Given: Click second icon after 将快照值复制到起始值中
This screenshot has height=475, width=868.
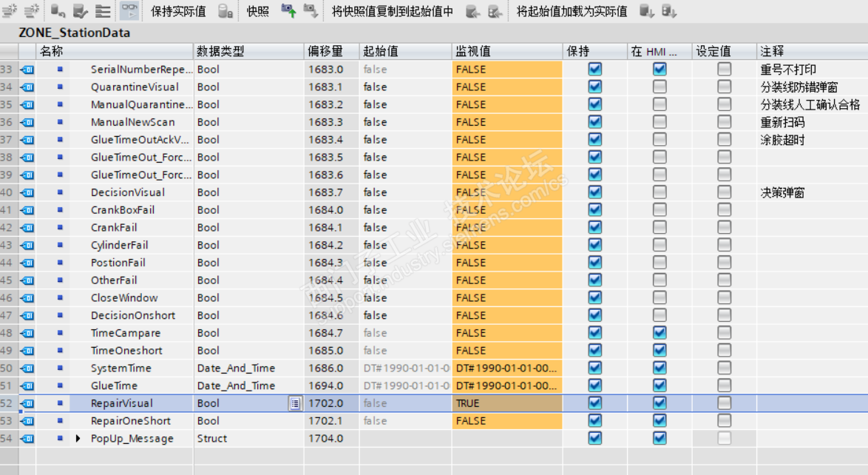Looking at the screenshot, I should click(495, 10).
